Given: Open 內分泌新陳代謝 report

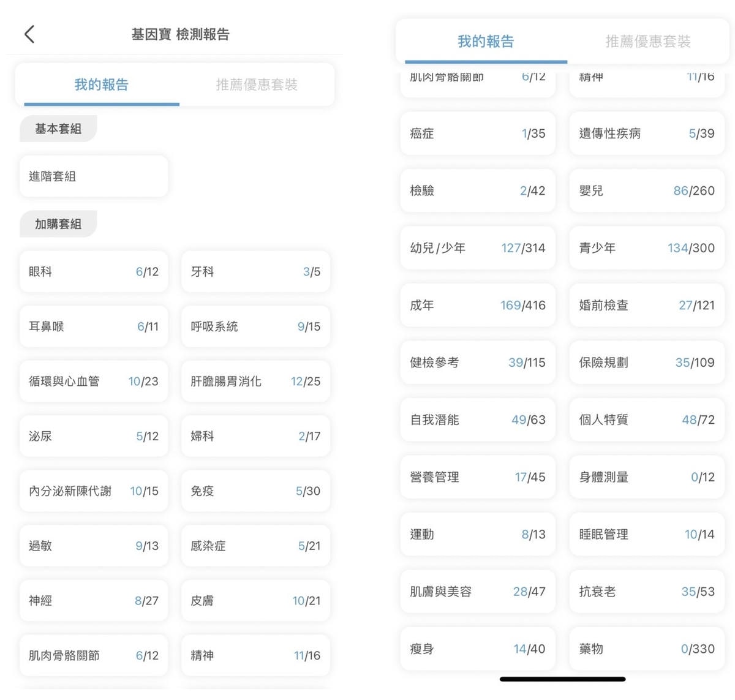Looking at the screenshot, I should 94,491.
